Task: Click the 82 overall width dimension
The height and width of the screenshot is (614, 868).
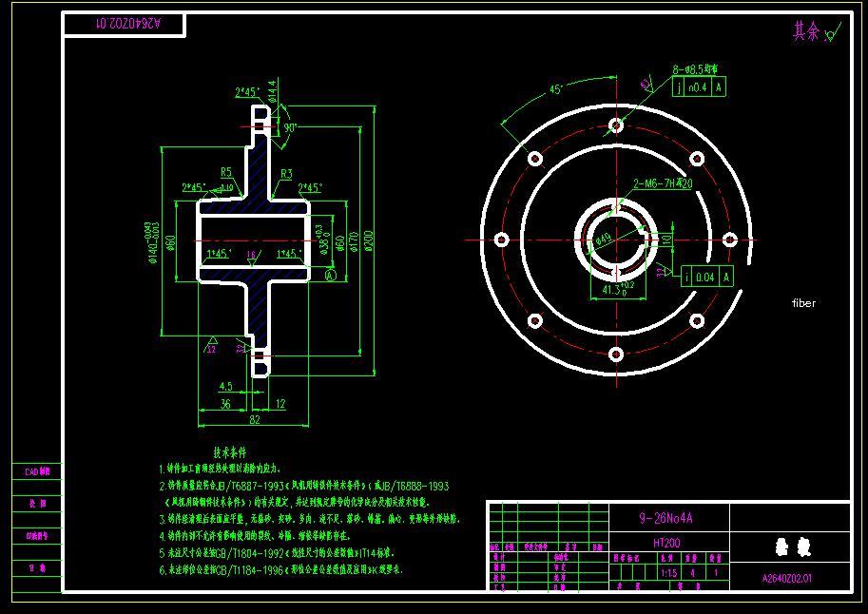Action: click(x=255, y=419)
